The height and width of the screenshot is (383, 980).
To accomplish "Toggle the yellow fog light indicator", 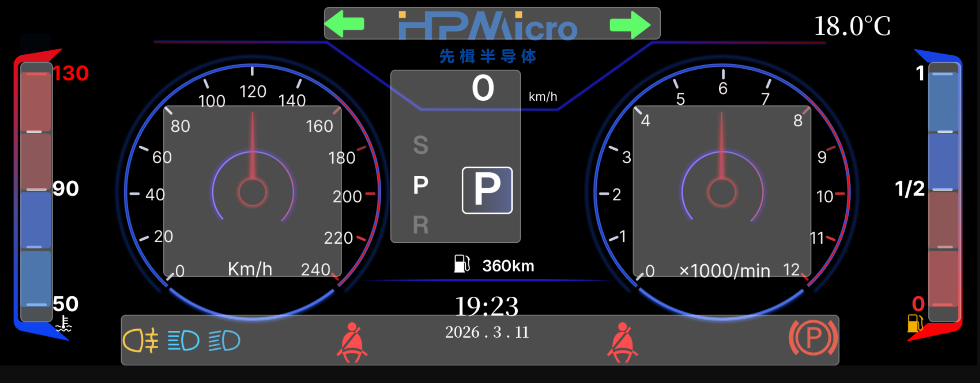I will (141, 340).
